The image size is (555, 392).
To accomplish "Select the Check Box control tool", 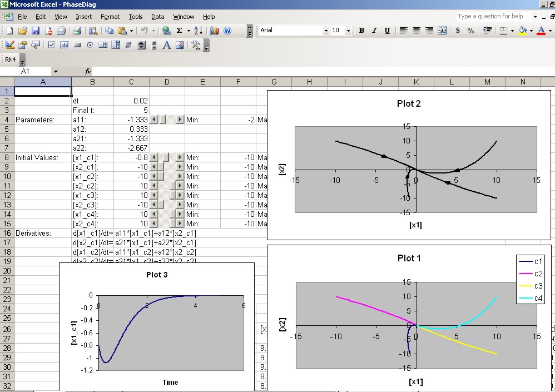I will (x=51, y=45).
